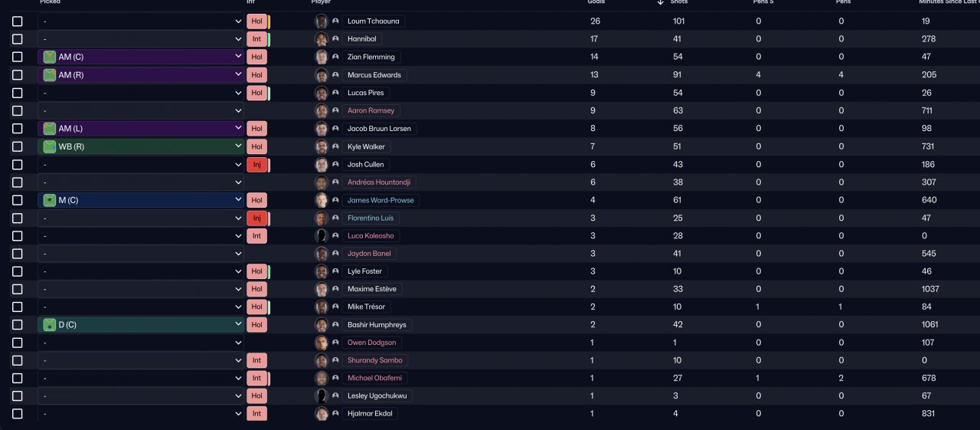Click Int status icon beside Hannibal

[256, 39]
